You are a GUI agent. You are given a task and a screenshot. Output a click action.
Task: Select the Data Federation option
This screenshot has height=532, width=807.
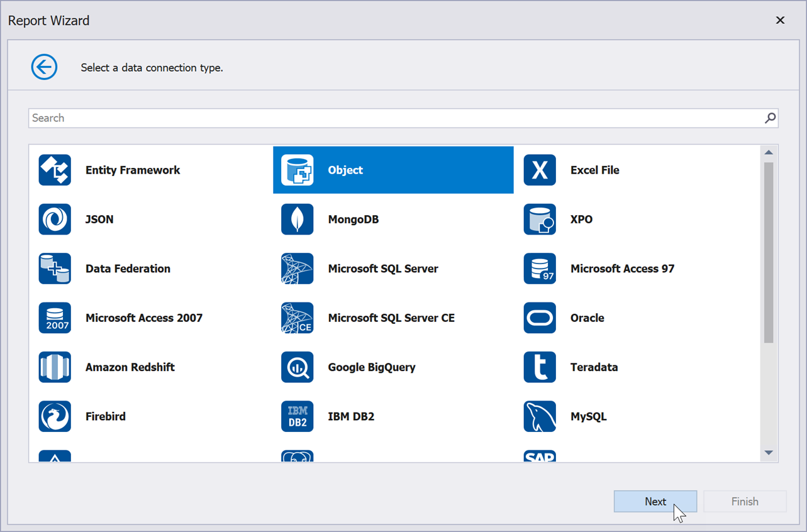[x=55, y=269]
